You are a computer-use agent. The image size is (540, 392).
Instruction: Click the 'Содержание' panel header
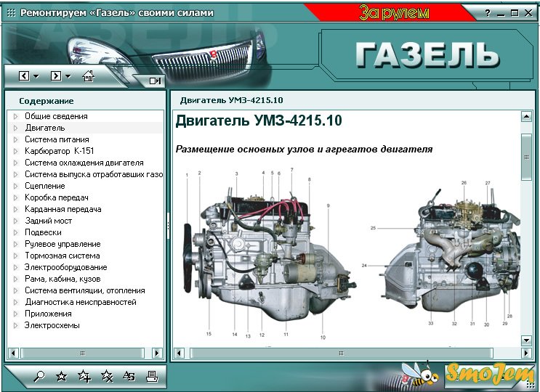[46, 101]
